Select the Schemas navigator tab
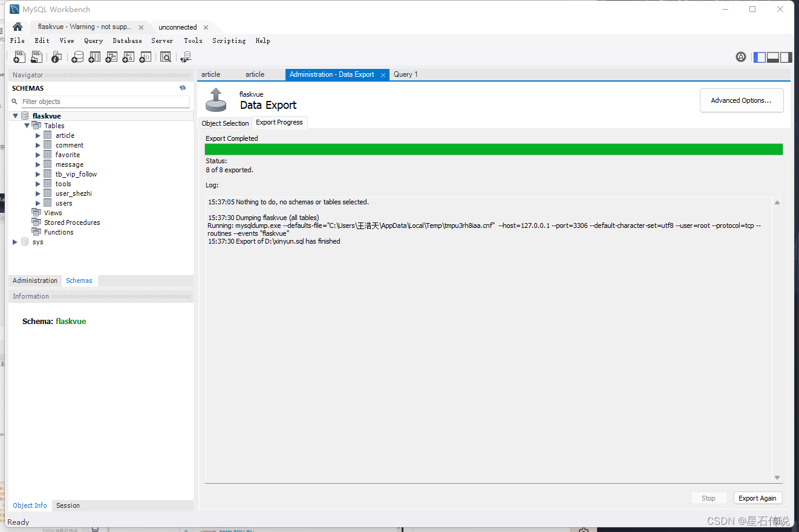The image size is (799, 532). (79, 281)
